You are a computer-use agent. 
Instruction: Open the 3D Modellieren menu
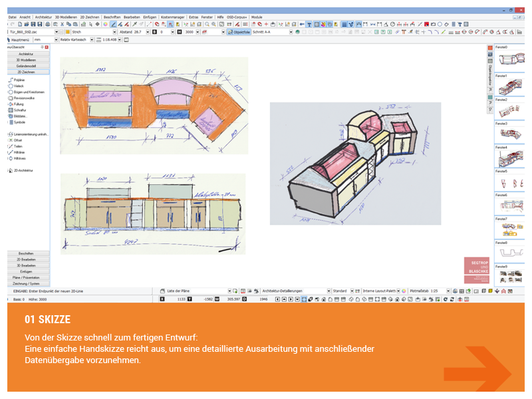click(66, 17)
